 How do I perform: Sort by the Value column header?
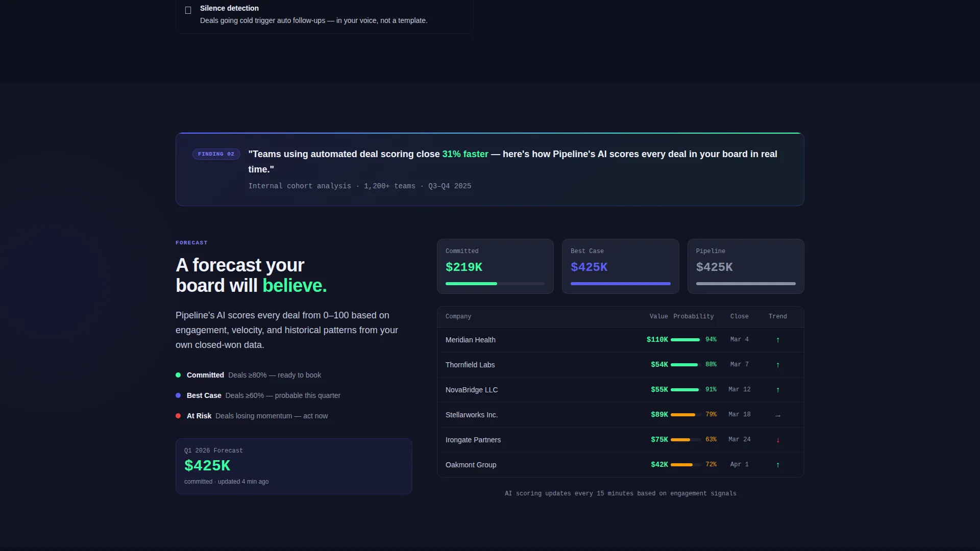(x=658, y=316)
